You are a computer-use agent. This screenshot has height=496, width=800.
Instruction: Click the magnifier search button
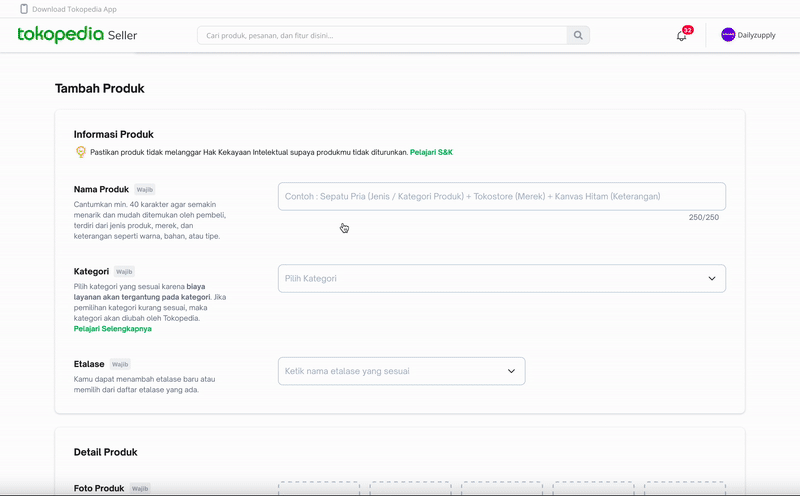(578, 35)
